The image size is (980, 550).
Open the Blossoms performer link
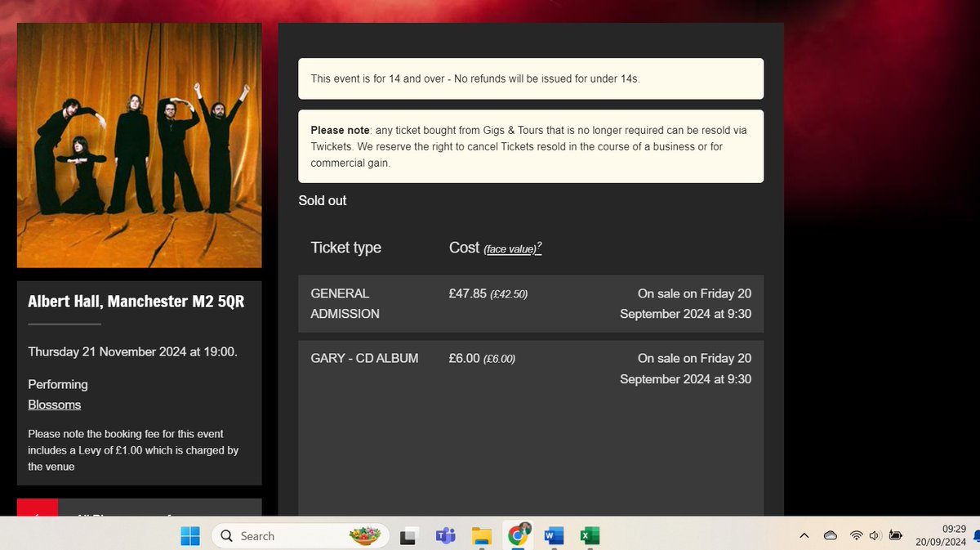(55, 405)
